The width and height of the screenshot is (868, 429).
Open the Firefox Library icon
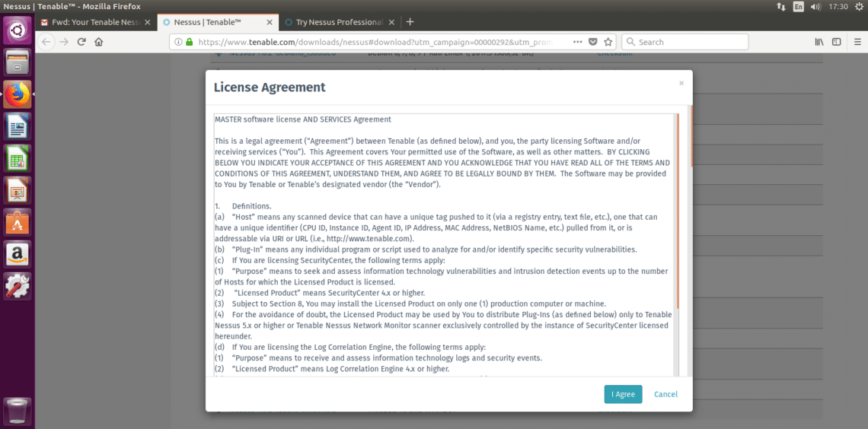click(819, 42)
